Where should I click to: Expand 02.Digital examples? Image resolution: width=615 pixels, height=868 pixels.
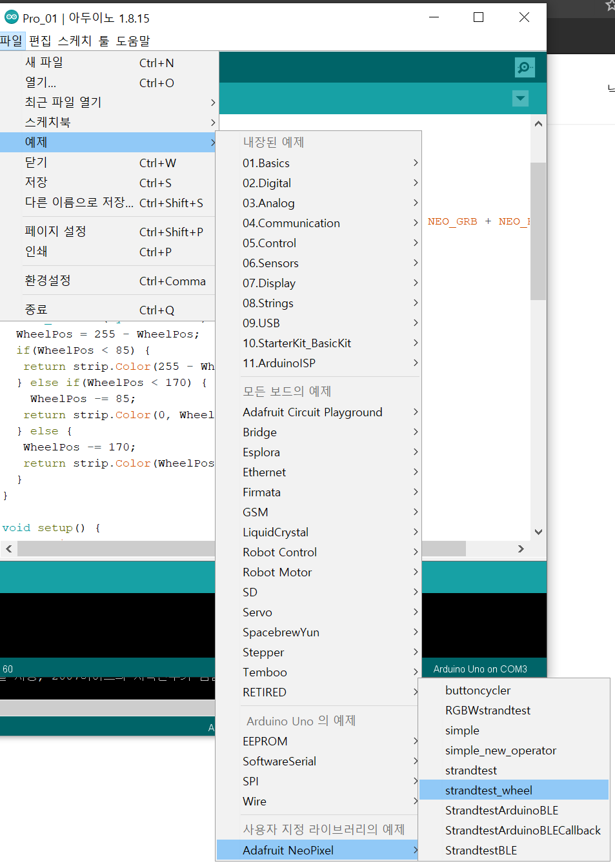(x=319, y=183)
